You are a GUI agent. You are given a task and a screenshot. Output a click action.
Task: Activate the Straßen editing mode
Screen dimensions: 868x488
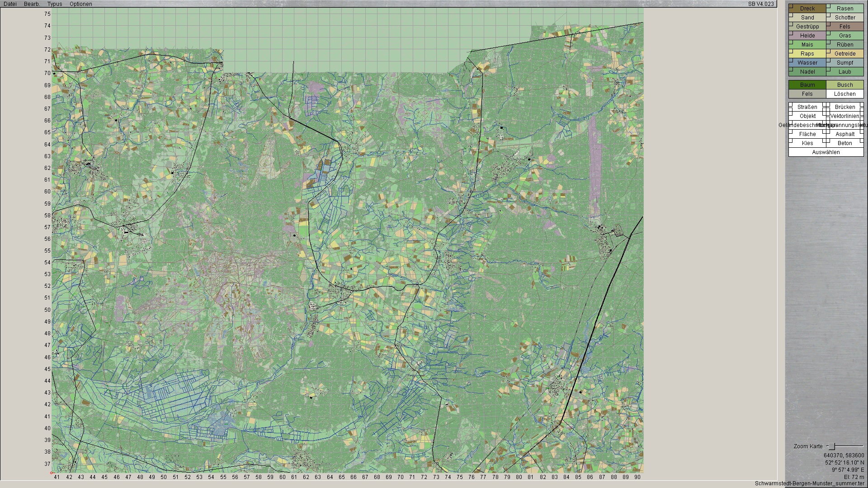pos(807,107)
